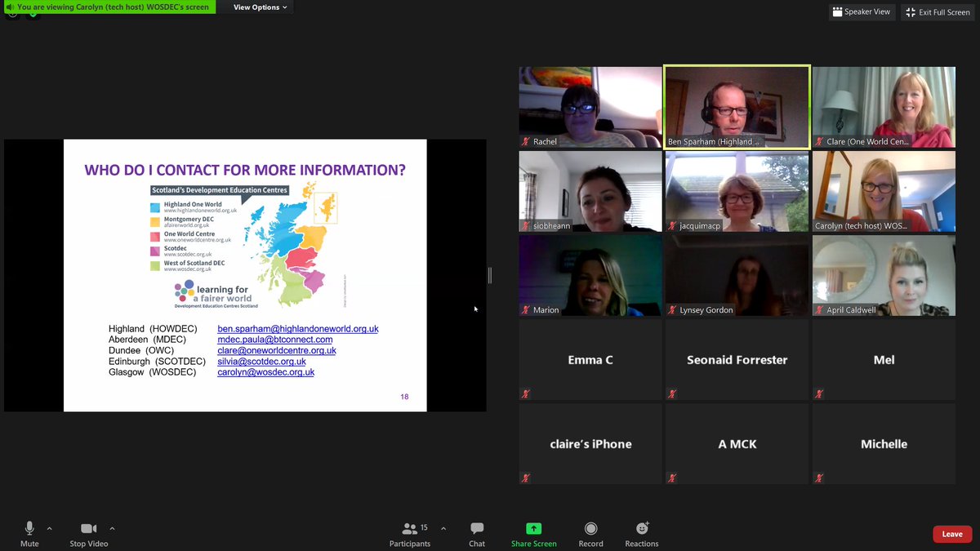Screen dimensions: 980x551
Task: Click muted mic icon on Emma C tile
Action: (526, 393)
